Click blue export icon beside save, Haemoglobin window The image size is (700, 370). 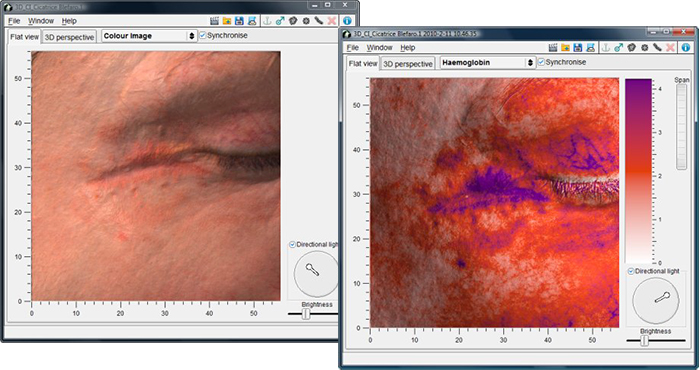click(590, 47)
